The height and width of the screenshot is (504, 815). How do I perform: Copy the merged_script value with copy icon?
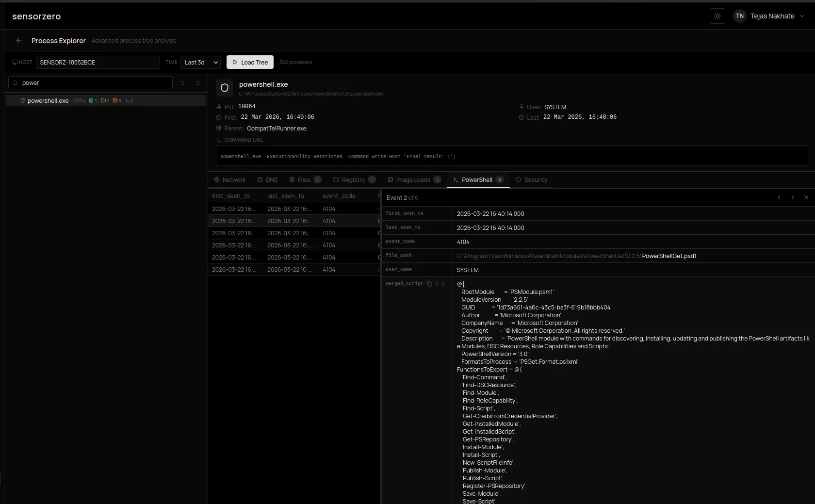pyautogui.click(x=429, y=284)
